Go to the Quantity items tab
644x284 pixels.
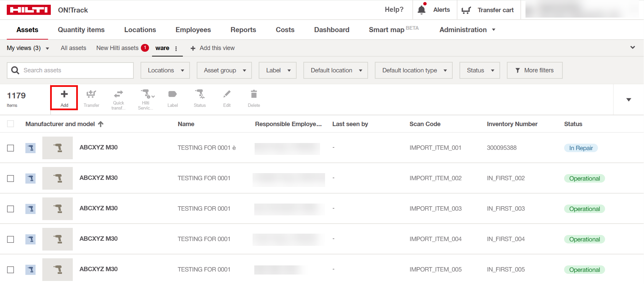click(x=81, y=30)
